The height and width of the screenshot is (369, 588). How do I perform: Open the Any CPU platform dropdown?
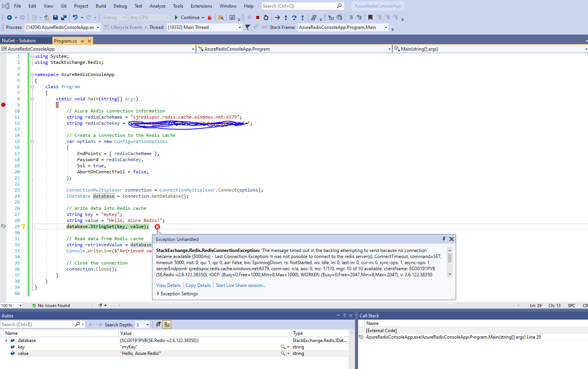(x=149, y=17)
